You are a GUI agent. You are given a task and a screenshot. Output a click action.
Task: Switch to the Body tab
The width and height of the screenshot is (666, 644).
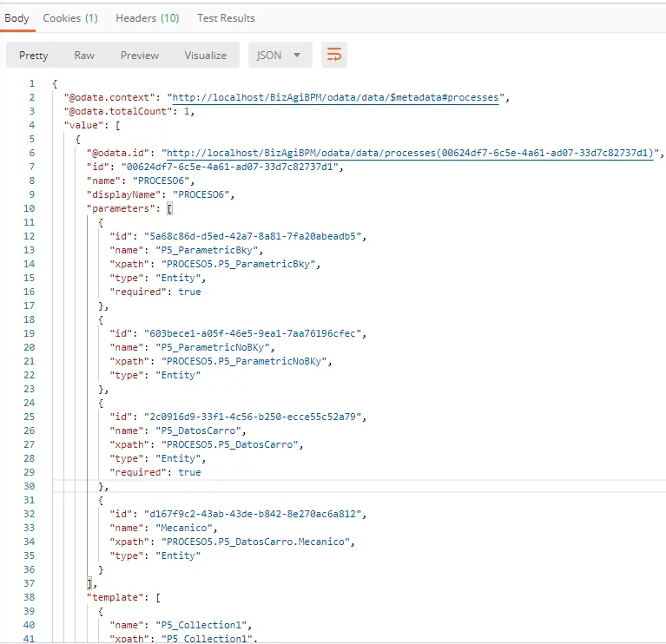pos(17,18)
